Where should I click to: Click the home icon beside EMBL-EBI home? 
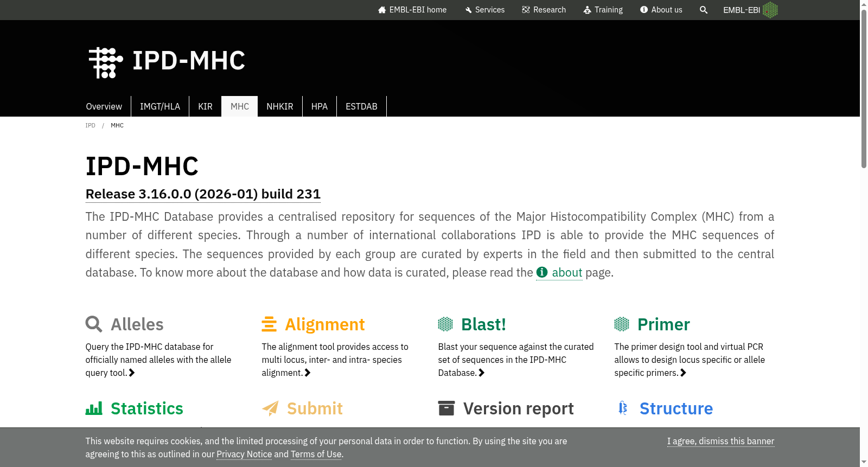coord(382,10)
